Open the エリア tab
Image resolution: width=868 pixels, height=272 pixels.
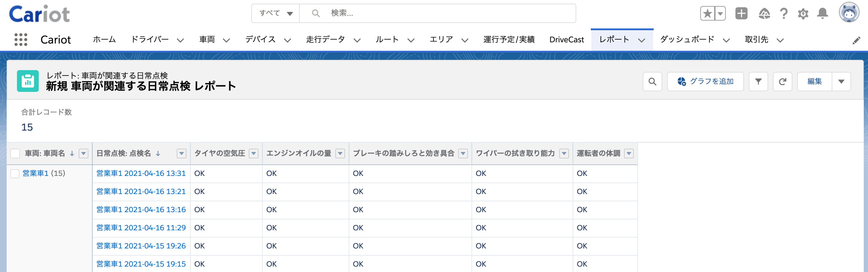tap(441, 40)
